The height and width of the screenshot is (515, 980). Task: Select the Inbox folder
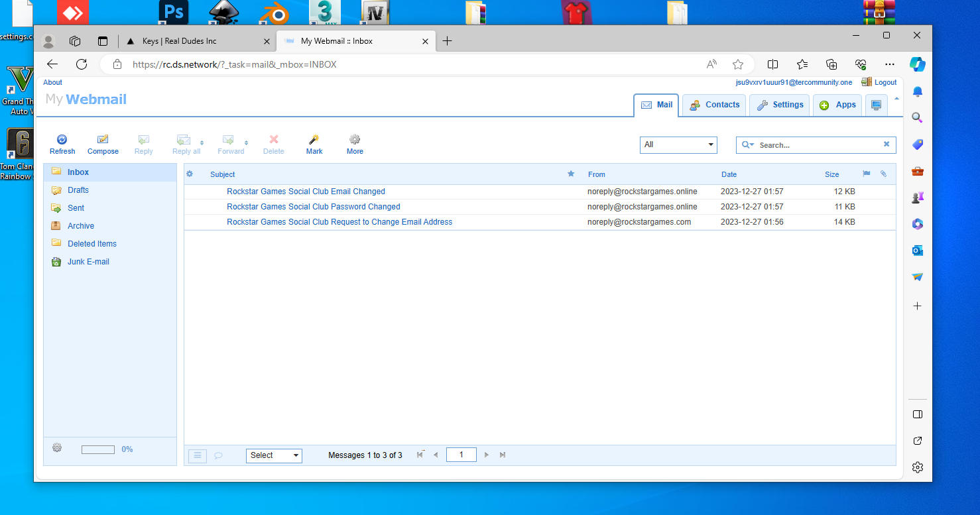[110, 172]
